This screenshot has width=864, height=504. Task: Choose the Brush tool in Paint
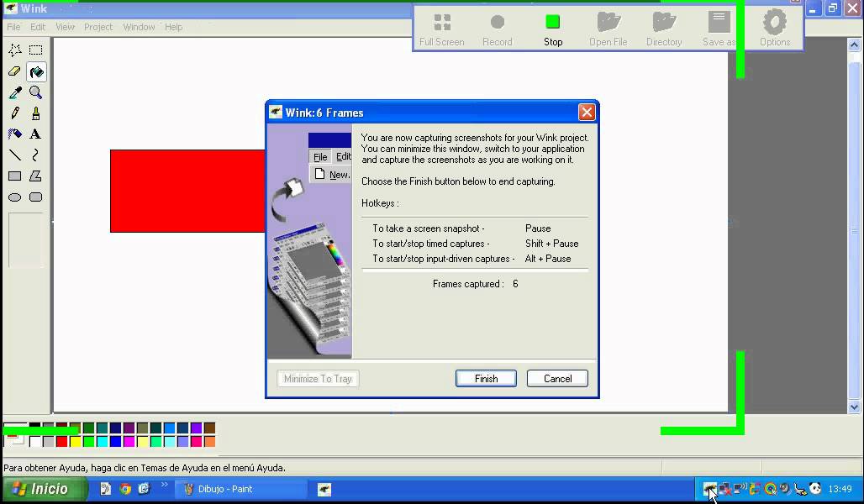click(x=36, y=113)
